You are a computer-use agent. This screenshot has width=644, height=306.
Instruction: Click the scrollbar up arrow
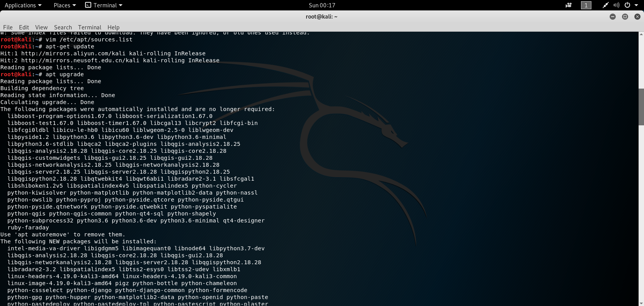point(641,34)
